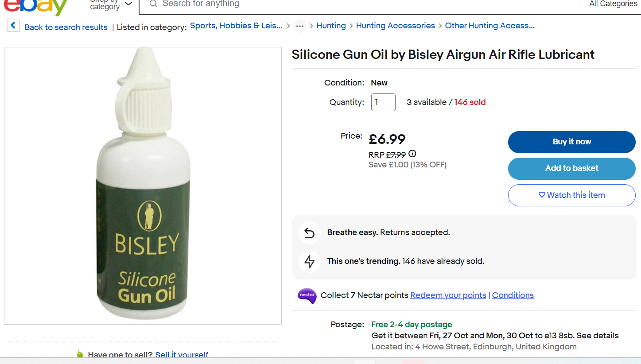Click the Quantity input field

coord(383,102)
